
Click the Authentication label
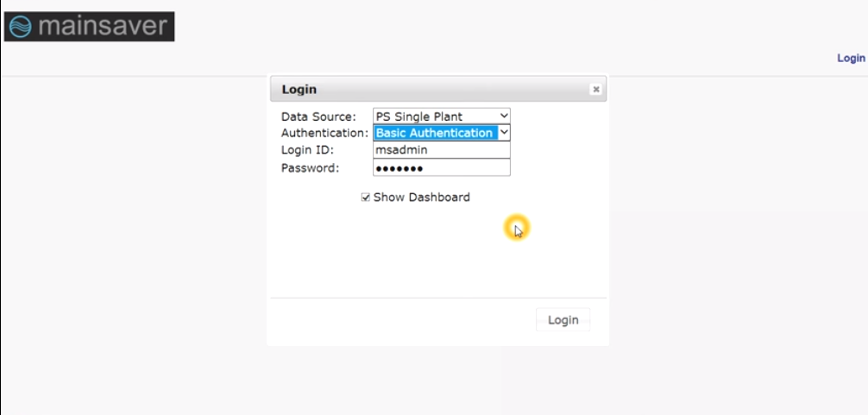click(x=324, y=133)
